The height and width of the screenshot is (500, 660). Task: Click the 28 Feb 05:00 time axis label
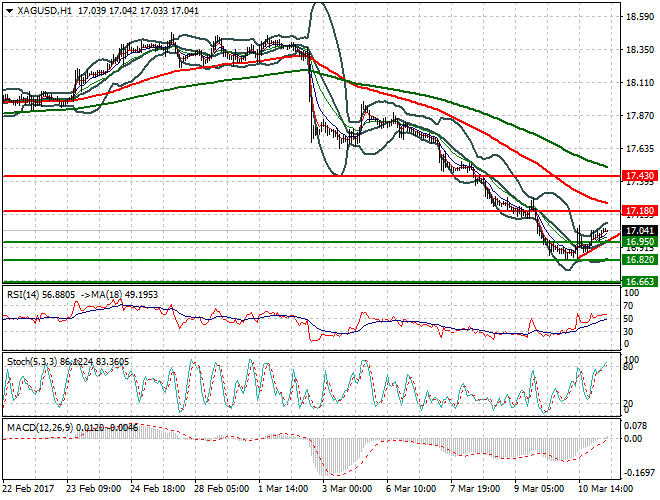222,489
